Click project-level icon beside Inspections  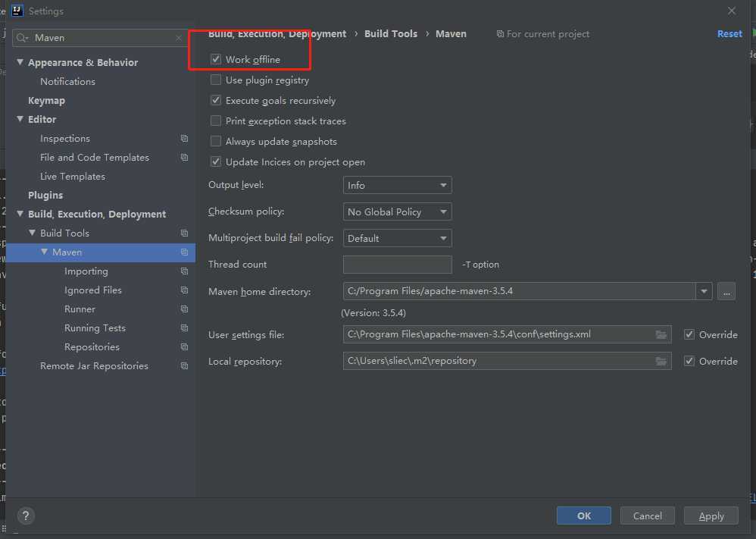[184, 139]
